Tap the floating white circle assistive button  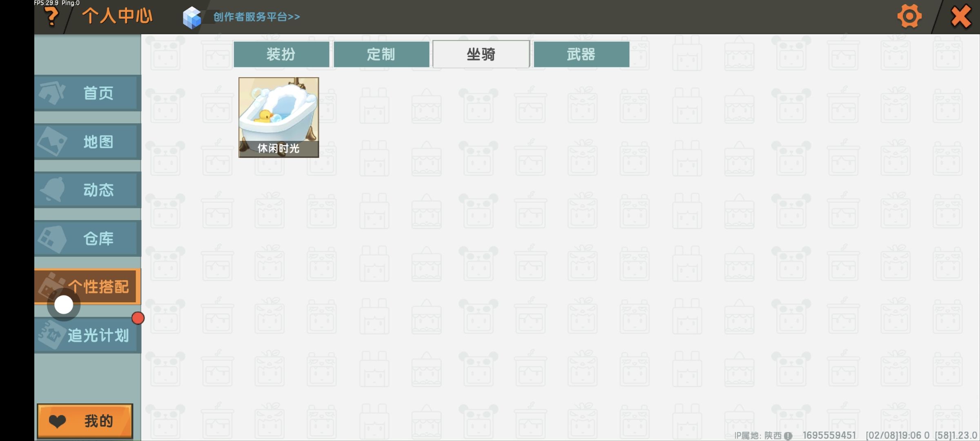tap(64, 305)
